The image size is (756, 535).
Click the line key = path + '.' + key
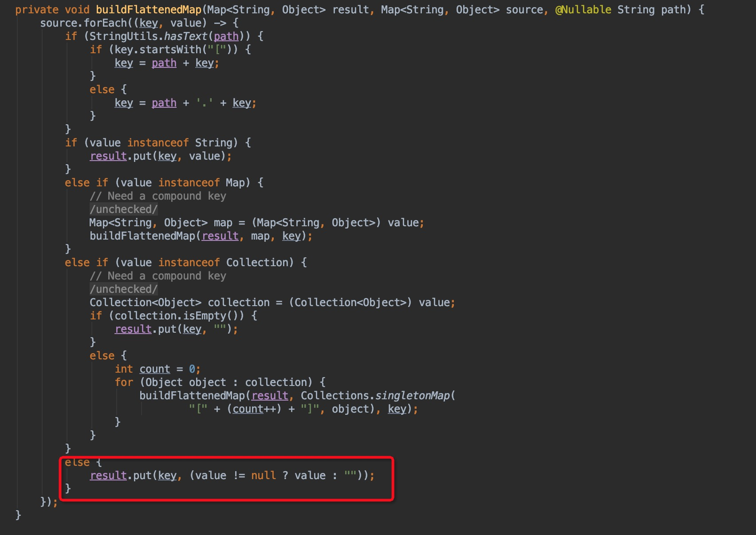(185, 103)
